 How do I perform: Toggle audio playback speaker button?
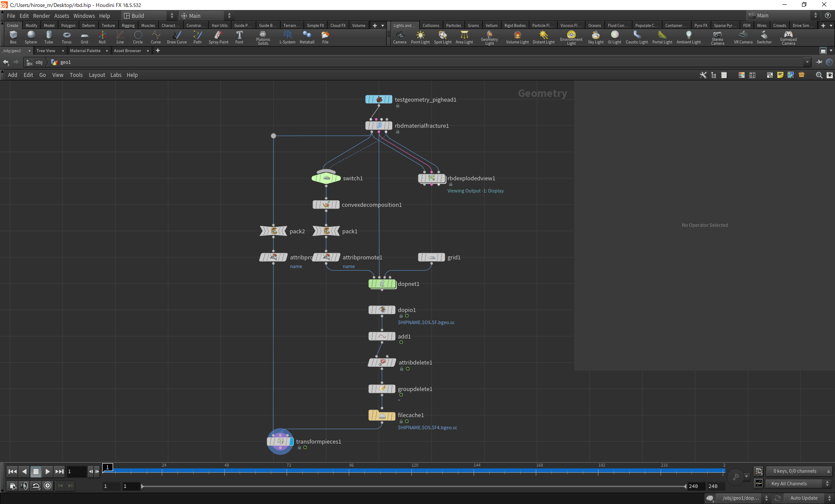click(x=24, y=486)
